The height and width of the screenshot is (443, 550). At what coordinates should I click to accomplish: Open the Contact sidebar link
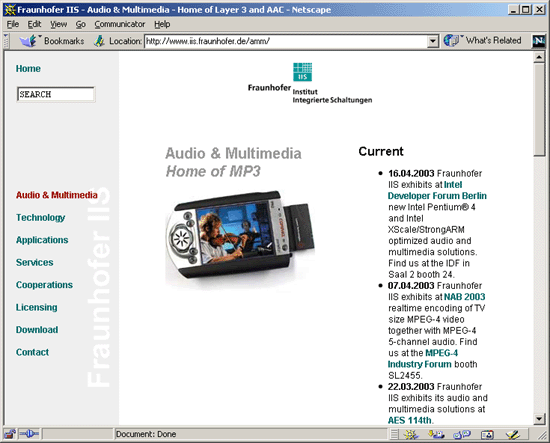tap(32, 352)
